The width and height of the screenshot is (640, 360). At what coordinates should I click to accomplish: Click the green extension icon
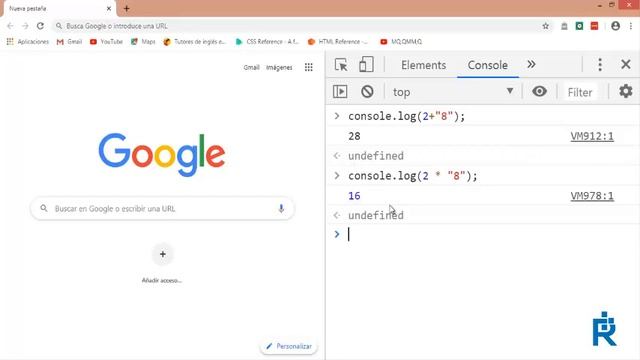[x=579, y=26]
